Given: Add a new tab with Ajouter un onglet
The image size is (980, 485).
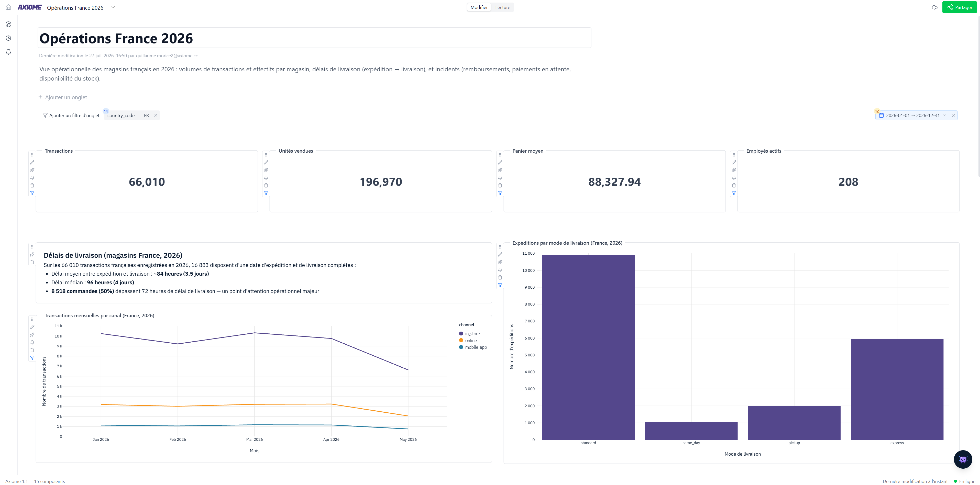Looking at the screenshot, I should [x=63, y=97].
